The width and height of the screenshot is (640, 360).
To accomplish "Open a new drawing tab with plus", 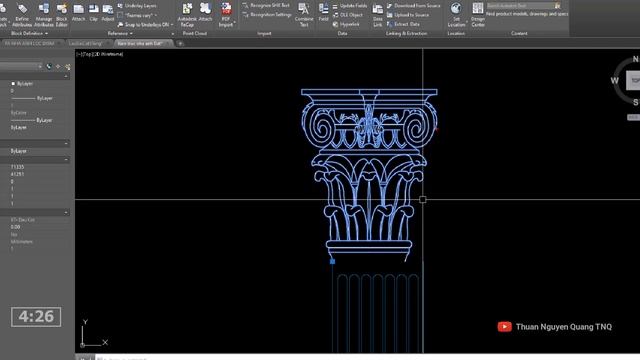I will click(180, 43).
